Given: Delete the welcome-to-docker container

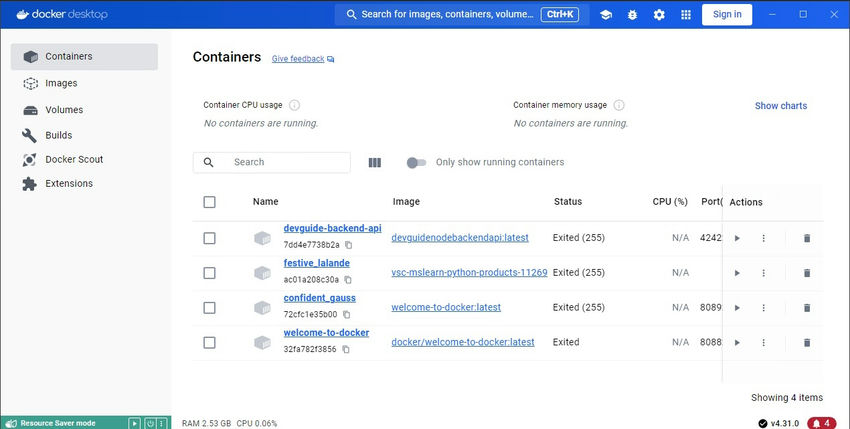Looking at the screenshot, I should [x=807, y=343].
